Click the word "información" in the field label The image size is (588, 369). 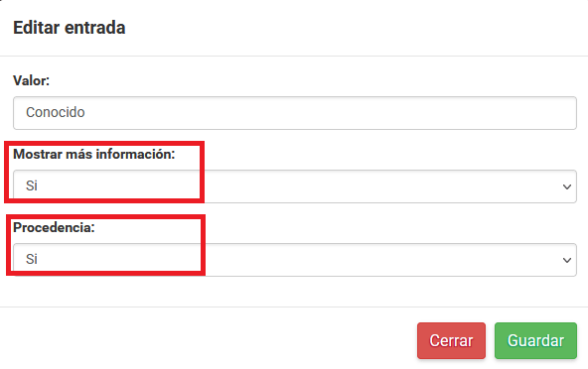coord(136,154)
